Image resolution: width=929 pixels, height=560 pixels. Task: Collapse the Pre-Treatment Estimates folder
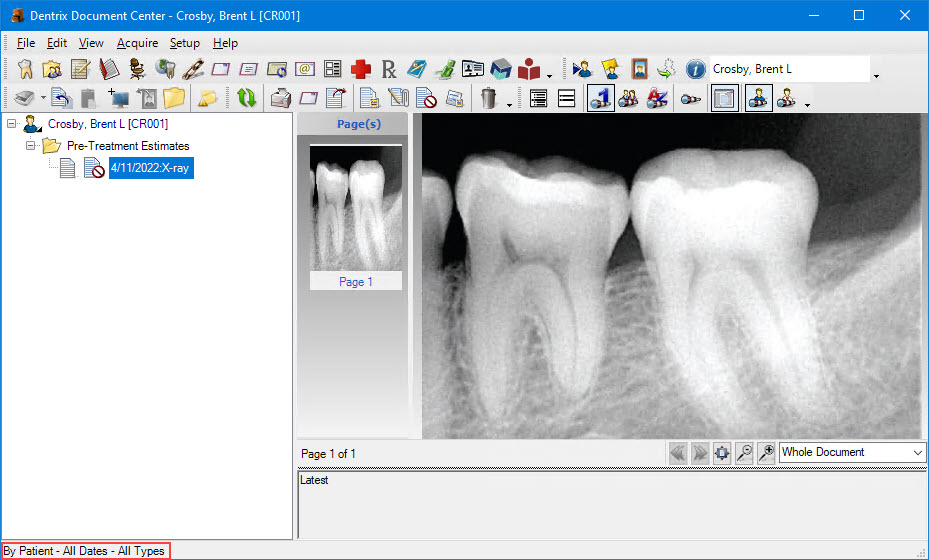31,146
